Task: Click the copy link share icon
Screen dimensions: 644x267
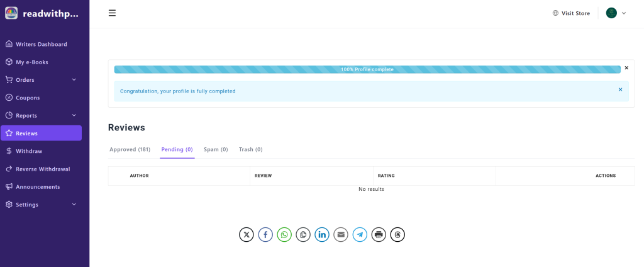Action: pyautogui.click(x=303, y=234)
